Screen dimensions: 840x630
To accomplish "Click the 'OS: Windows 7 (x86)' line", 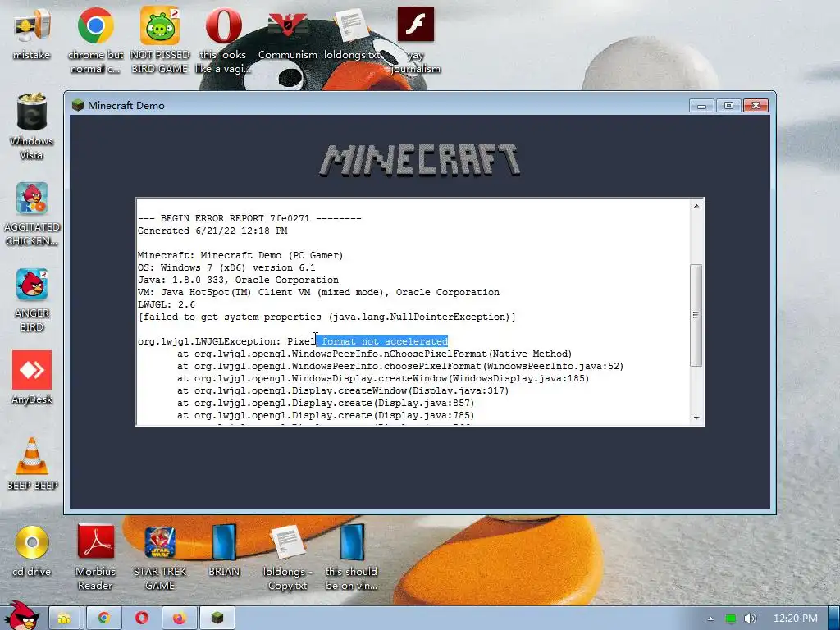I will coord(226,268).
